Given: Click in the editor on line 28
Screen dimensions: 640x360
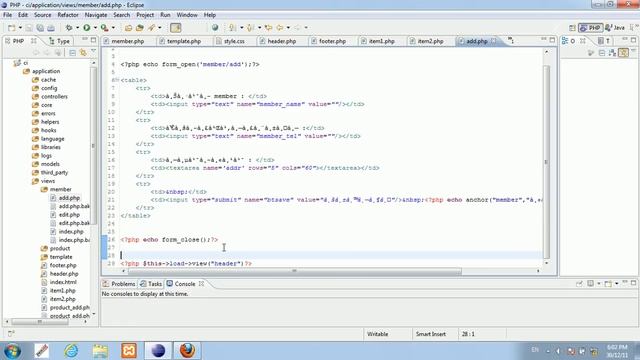Looking at the screenshot, I should pos(331,256).
